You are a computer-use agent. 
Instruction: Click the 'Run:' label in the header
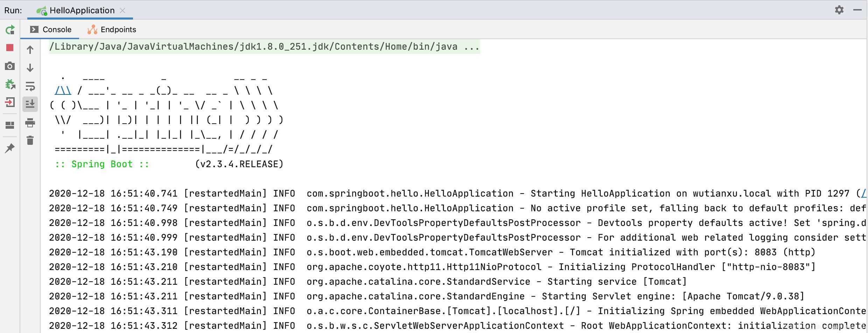point(13,10)
